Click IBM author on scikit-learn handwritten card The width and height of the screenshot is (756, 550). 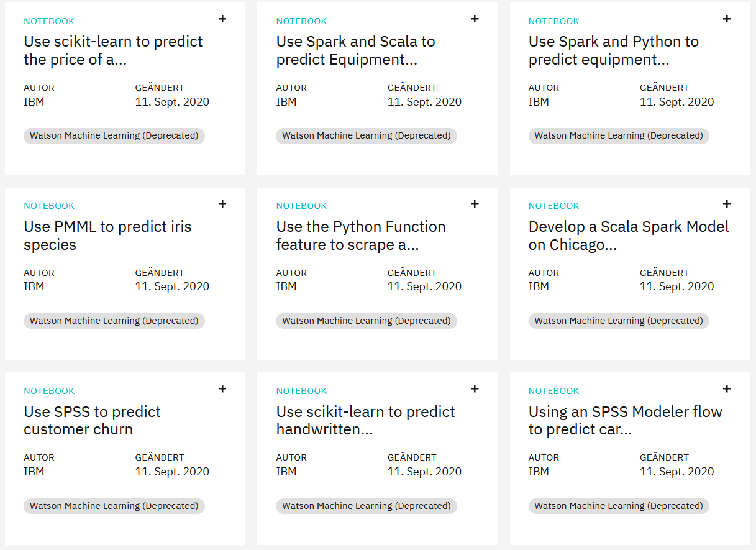pos(286,472)
